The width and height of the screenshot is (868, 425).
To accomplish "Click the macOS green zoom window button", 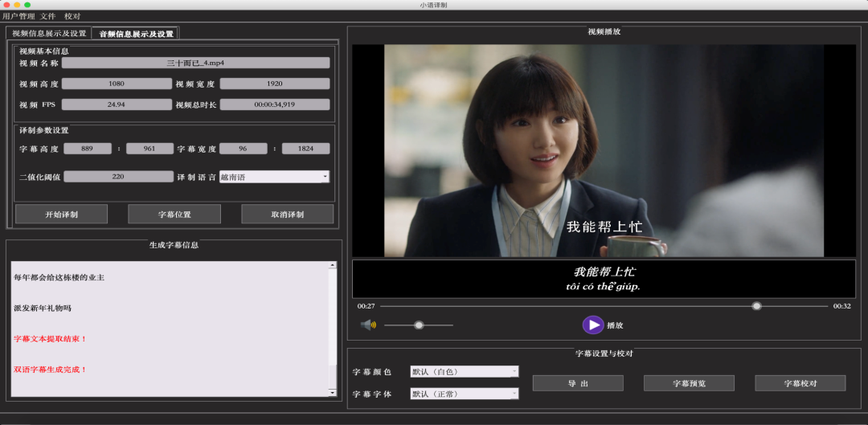I will pos(27,5).
